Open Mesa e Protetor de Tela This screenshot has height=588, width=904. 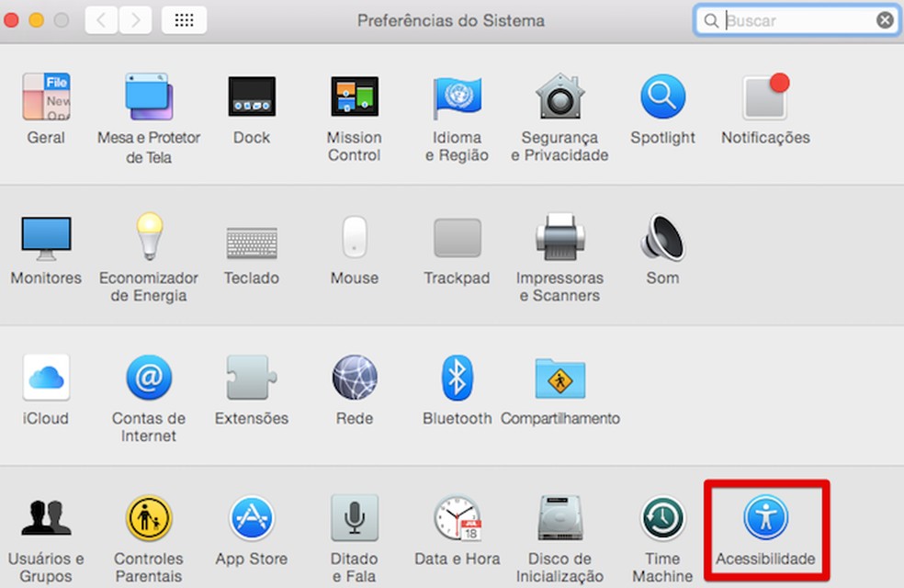click(149, 96)
